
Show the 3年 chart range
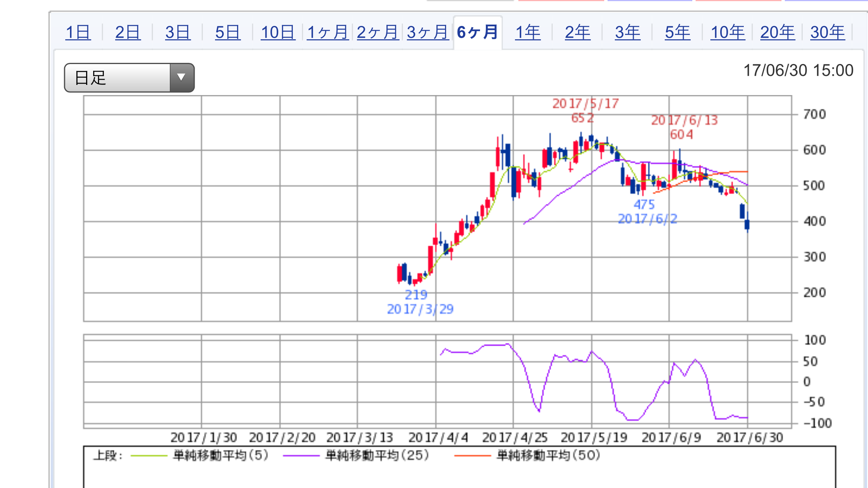click(627, 32)
